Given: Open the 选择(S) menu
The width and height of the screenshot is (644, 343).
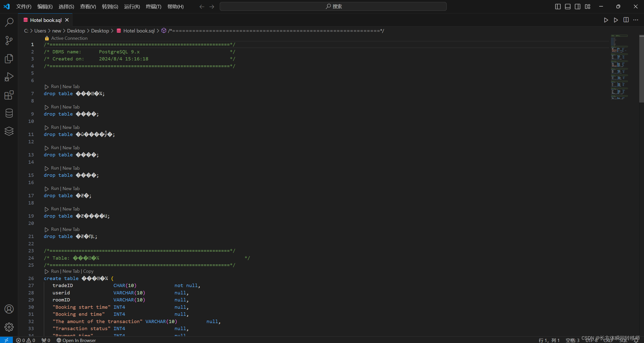Looking at the screenshot, I should click(66, 7).
